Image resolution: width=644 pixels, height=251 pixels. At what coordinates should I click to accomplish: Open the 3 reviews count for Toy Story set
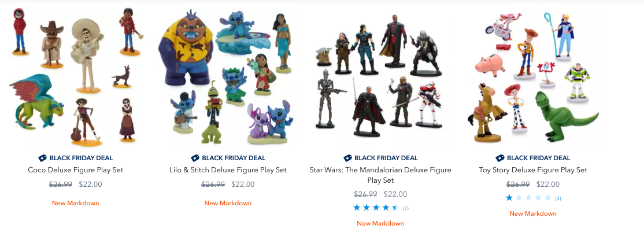coord(558,198)
